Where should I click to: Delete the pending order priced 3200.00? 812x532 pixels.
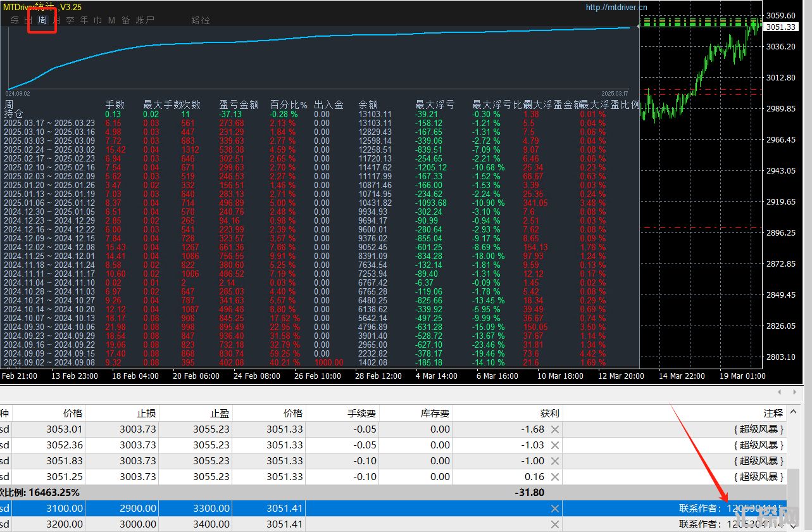click(554, 524)
